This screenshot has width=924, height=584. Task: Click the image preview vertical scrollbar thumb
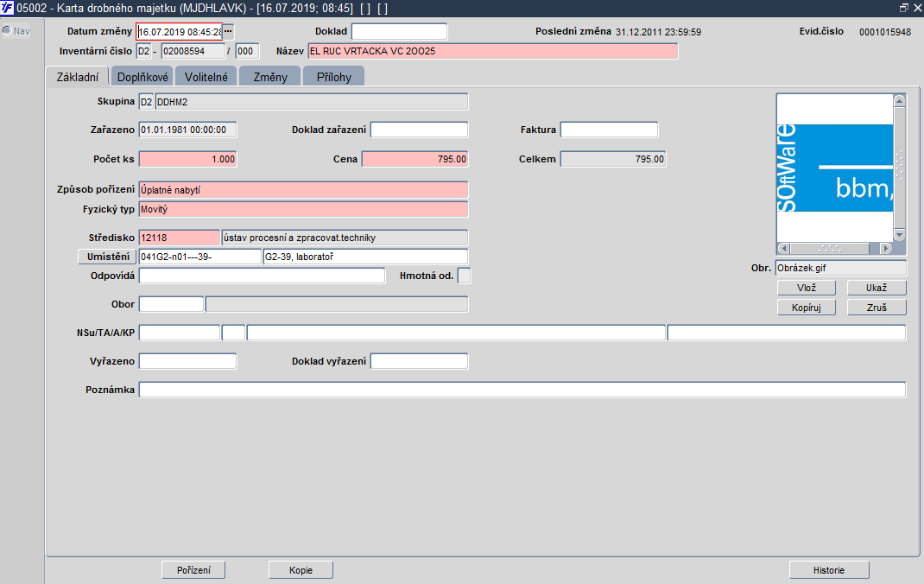coord(899,168)
